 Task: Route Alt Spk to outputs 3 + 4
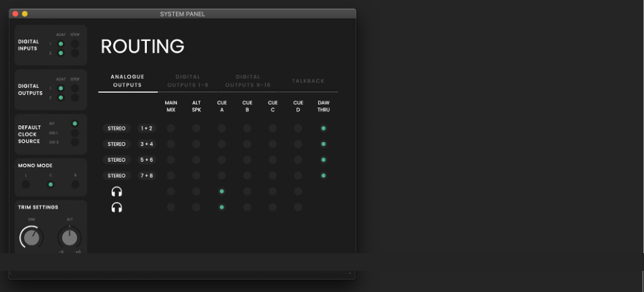[x=197, y=144]
